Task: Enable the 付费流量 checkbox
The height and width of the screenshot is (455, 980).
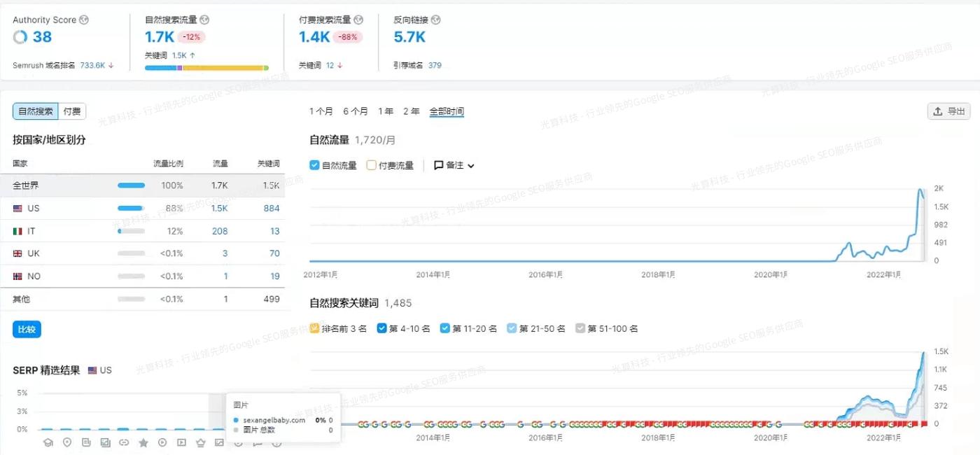Action: tap(372, 165)
